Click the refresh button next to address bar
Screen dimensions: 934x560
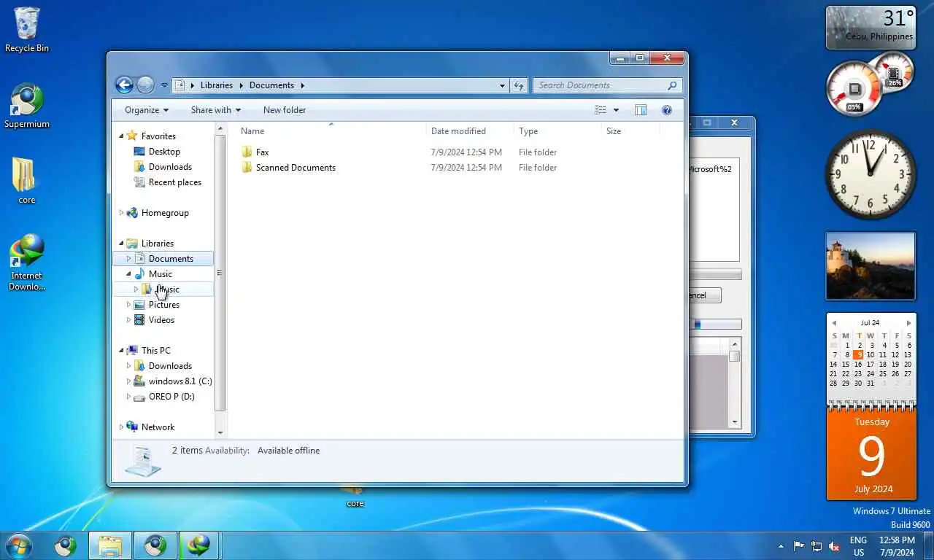519,85
